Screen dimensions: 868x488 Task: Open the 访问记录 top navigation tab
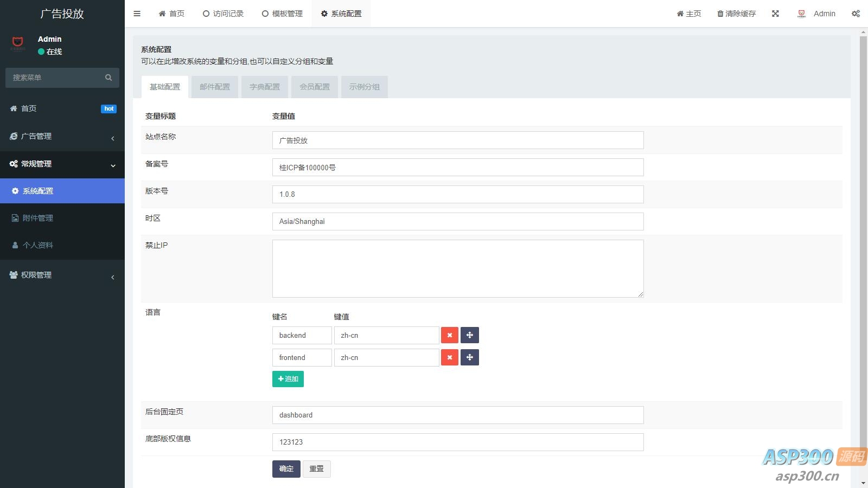click(x=223, y=14)
